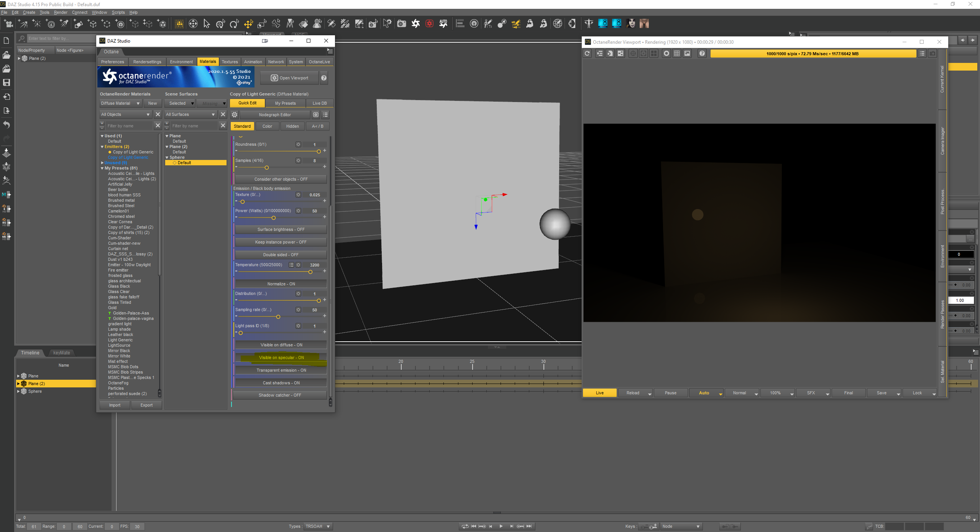Click the Nodegraph Editor button

point(274,115)
